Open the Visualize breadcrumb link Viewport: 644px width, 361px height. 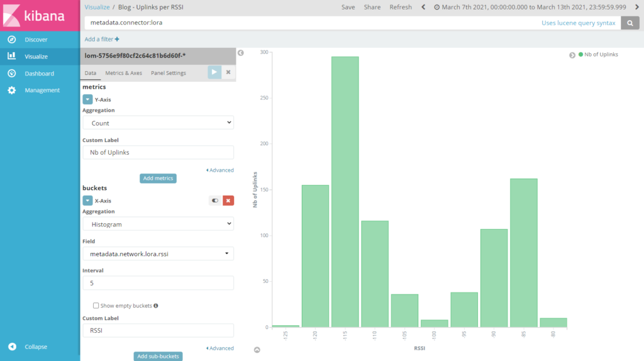[x=97, y=7]
